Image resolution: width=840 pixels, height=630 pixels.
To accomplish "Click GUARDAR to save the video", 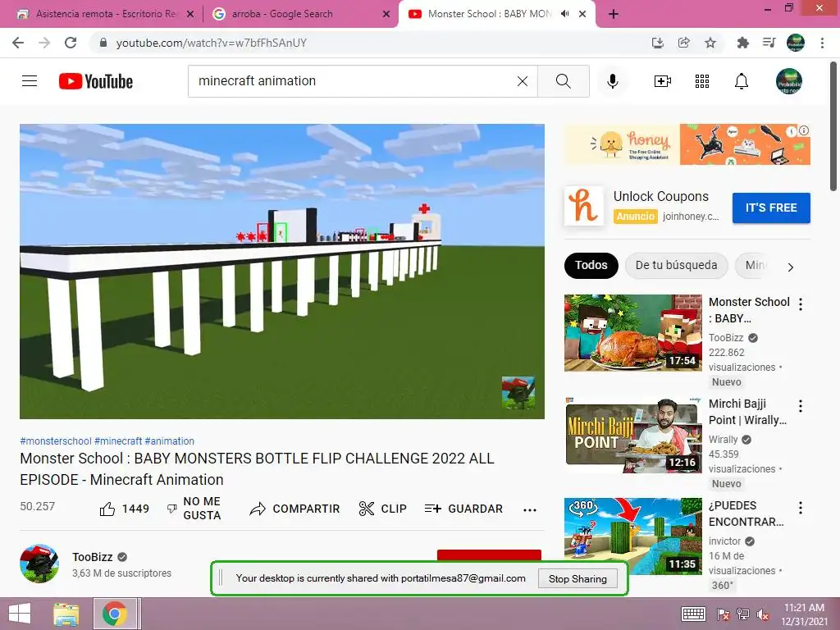I will (x=464, y=509).
